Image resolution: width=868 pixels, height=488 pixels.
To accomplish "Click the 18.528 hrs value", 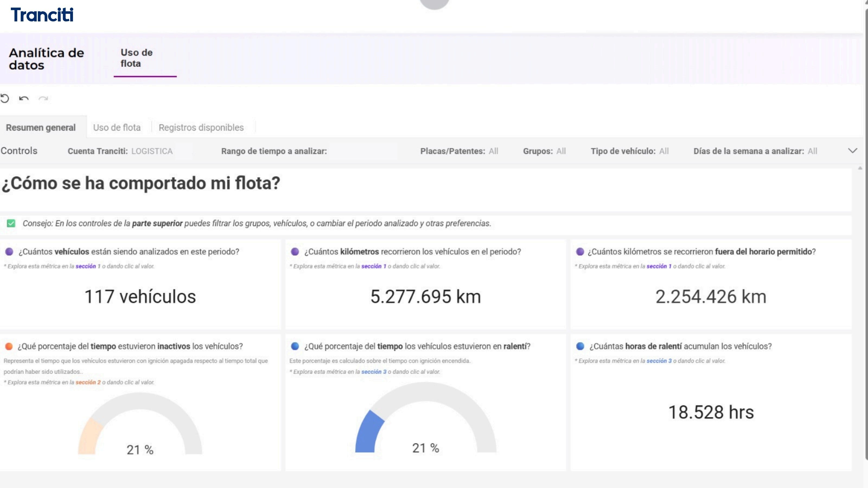I will click(x=711, y=412).
